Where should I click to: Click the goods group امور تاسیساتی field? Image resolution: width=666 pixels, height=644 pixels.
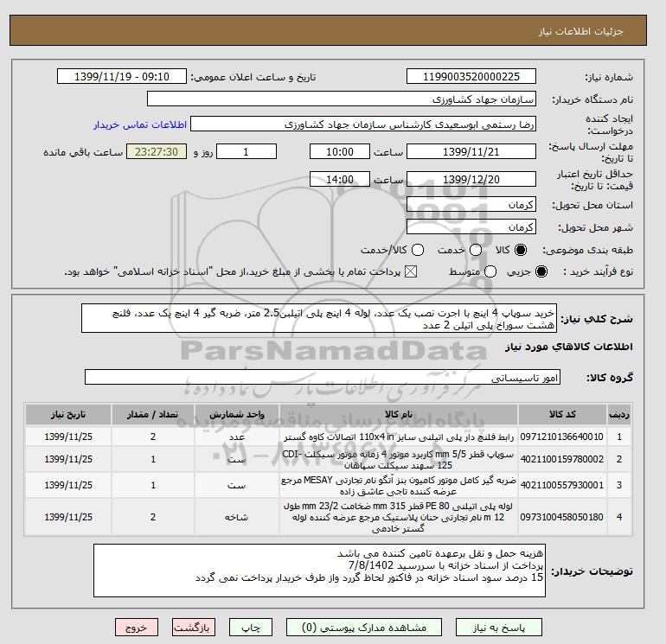[x=323, y=377]
